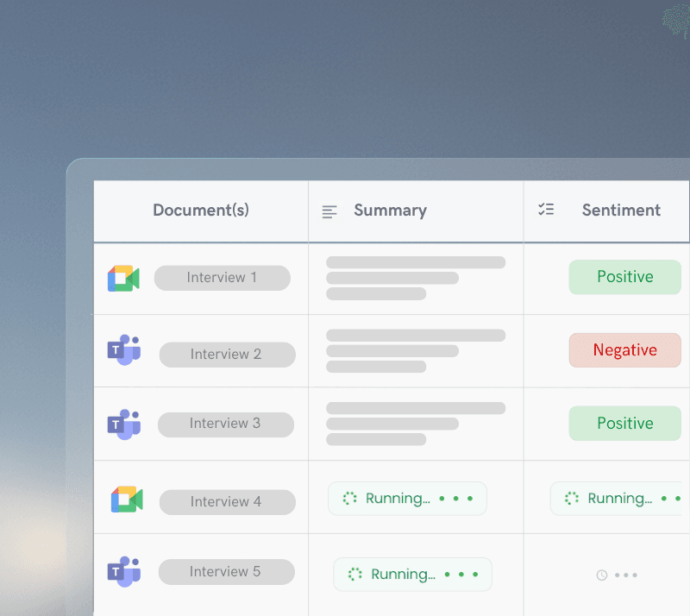This screenshot has width=690, height=616.
Task: Click the Interview 3 document pill
Action: click(225, 424)
